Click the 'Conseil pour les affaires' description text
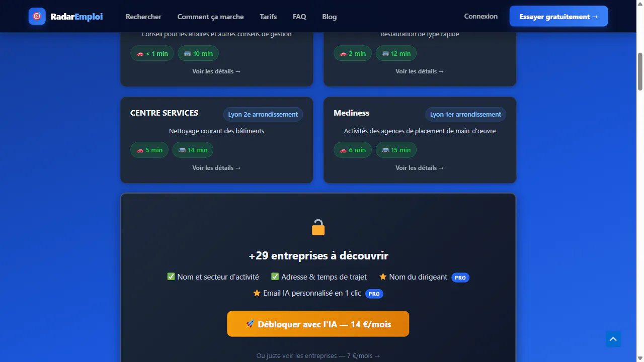Screen dimensions: 644x362 [216, 34]
